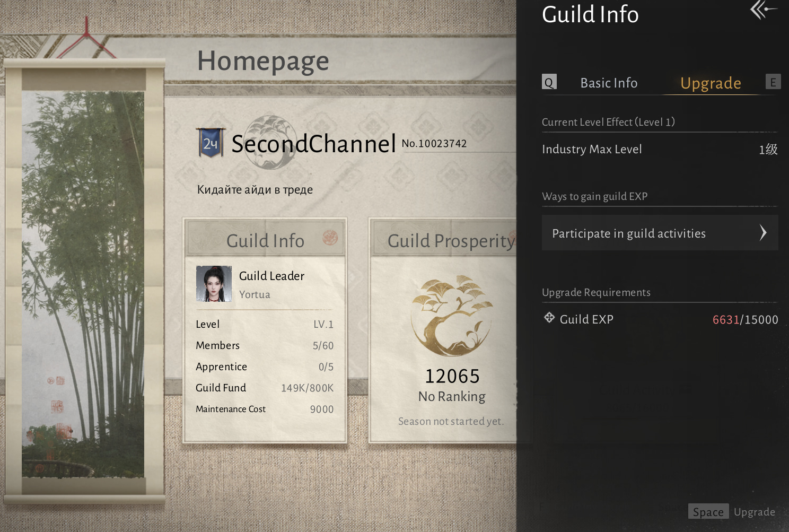Click guild number No.10023742
The width and height of the screenshot is (789, 532).
pos(434,143)
